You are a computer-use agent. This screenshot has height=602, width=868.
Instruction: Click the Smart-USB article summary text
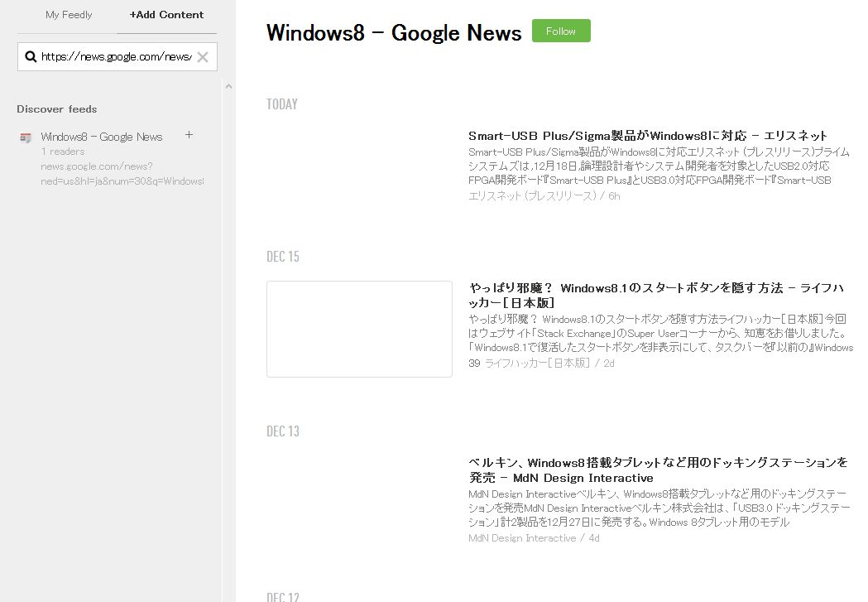click(658, 166)
